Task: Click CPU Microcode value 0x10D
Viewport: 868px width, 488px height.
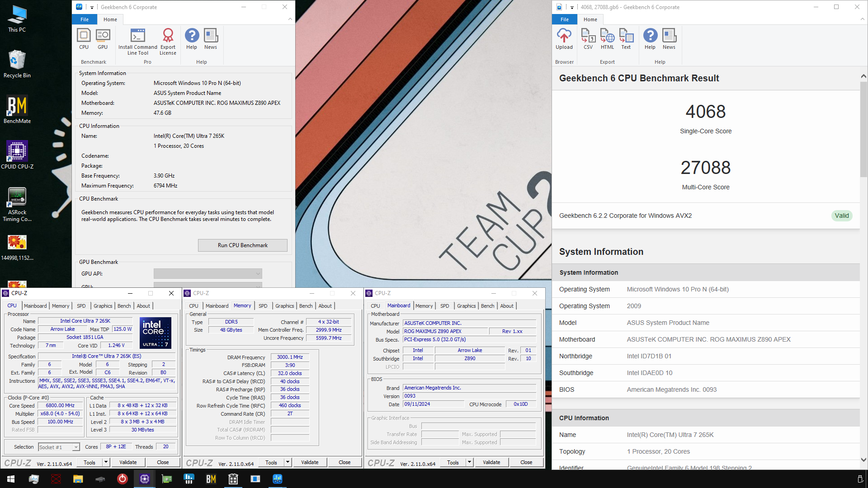Action: pyautogui.click(x=521, y=404)
